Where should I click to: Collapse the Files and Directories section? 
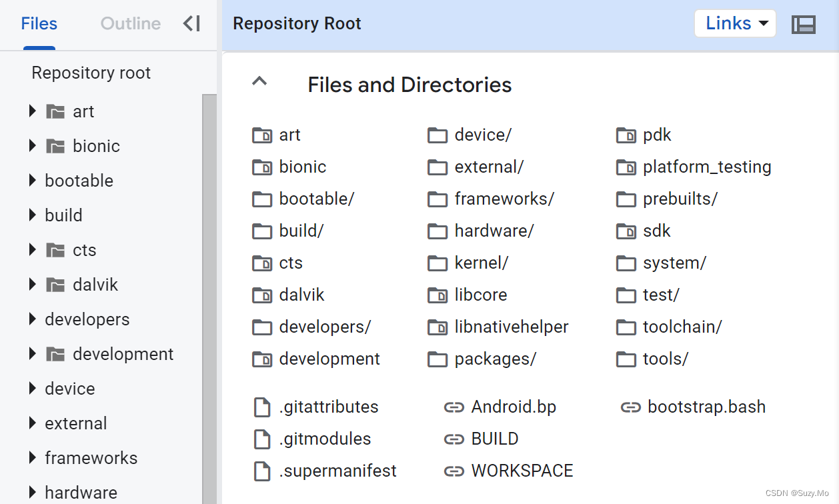[x=259, y=82]
